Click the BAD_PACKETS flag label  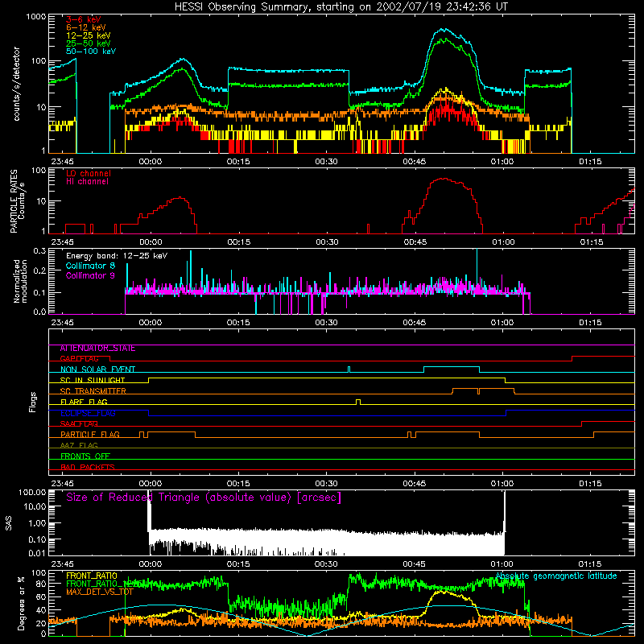[88, 468]
